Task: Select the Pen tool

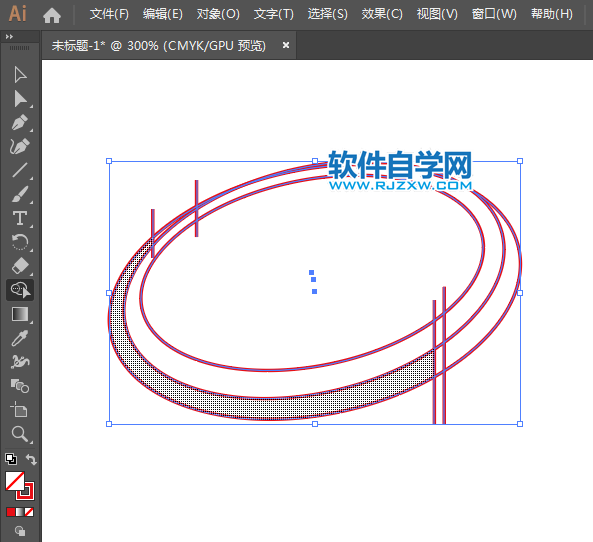Action: 20,123
